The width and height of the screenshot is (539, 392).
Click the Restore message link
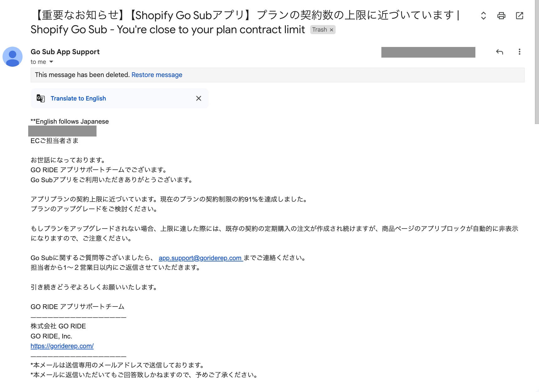tap(157, 75)
